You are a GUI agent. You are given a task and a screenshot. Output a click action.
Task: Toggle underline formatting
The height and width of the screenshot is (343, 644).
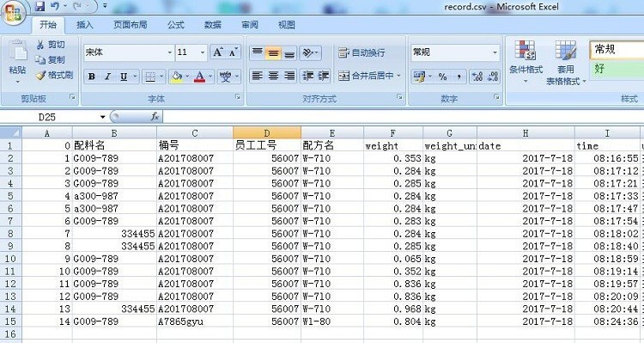(123, 77)
